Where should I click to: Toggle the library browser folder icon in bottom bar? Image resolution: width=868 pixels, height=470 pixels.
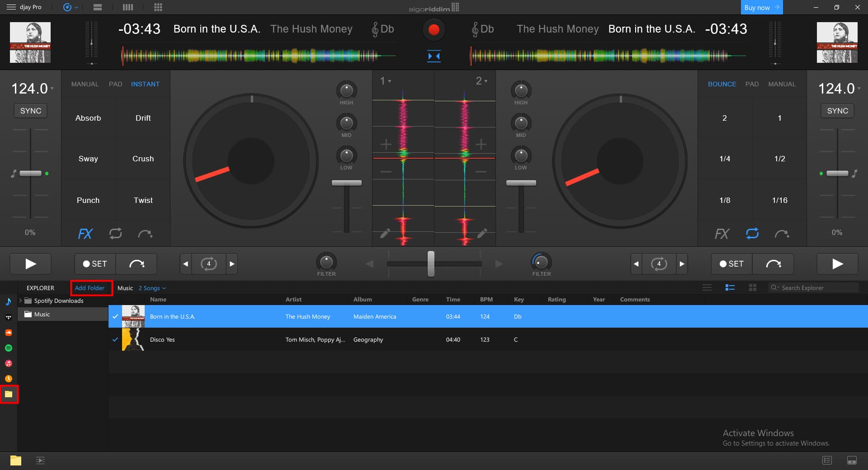tap(16, 461)
